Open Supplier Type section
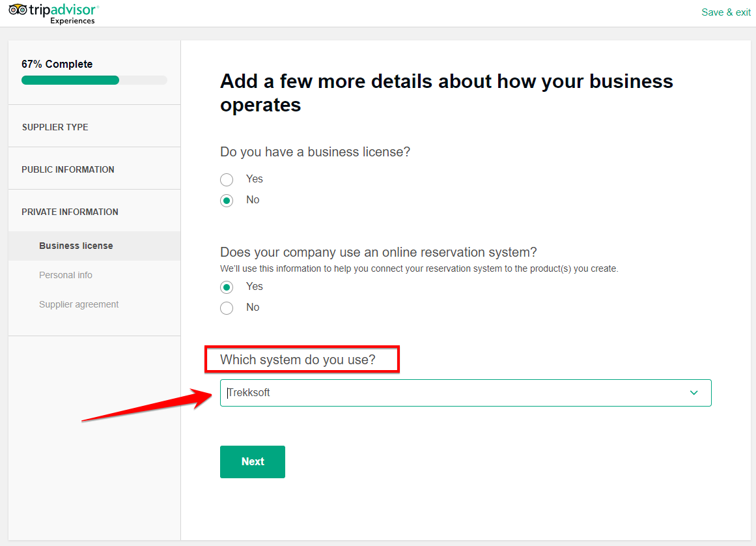Screen dimensions: 756x546 pos(94,127)
